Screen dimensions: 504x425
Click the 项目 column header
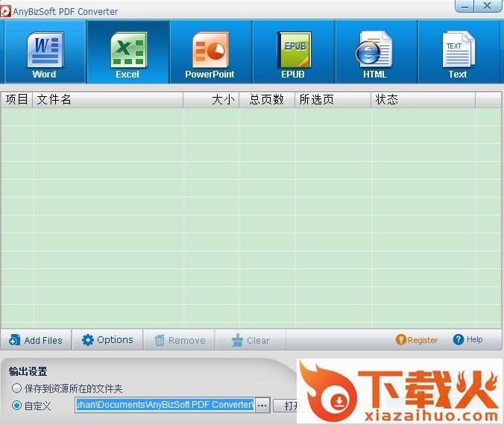click(16, 100)
